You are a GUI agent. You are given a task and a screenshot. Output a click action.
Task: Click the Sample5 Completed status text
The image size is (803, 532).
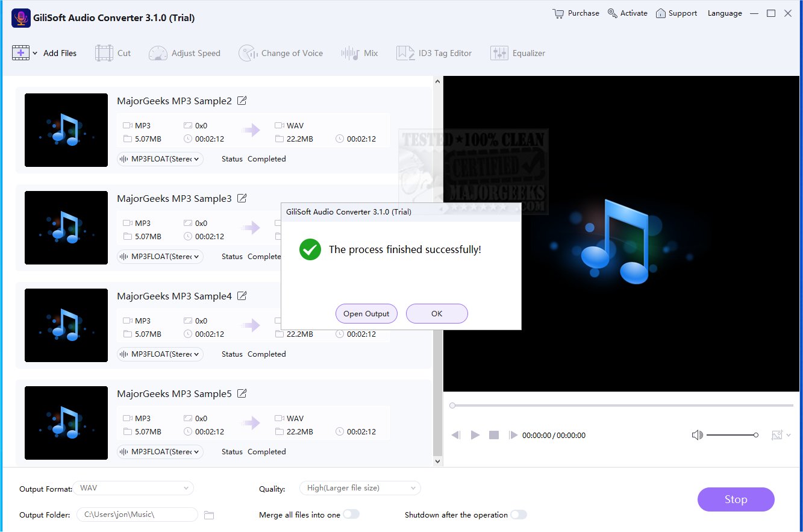(x=267, y=452)
